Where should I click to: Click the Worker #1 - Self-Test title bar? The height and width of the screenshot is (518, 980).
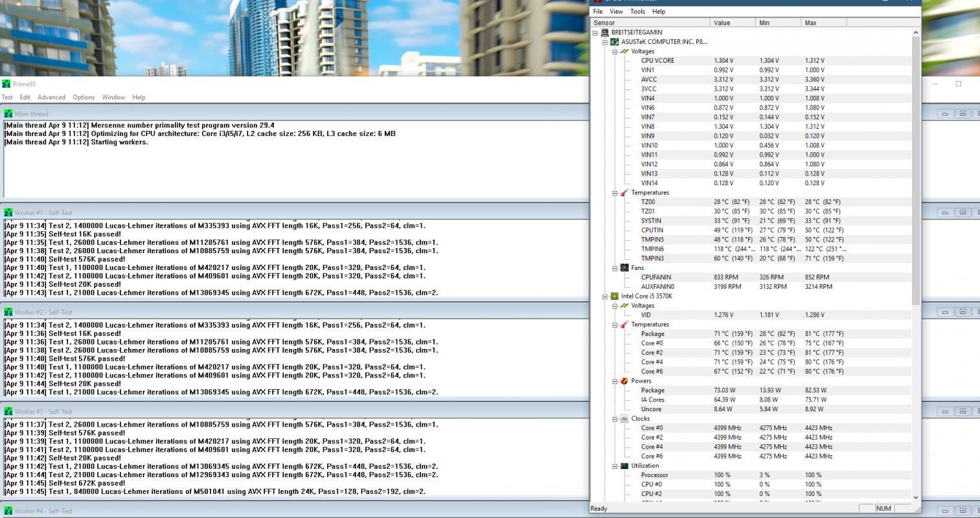(295, 212)
